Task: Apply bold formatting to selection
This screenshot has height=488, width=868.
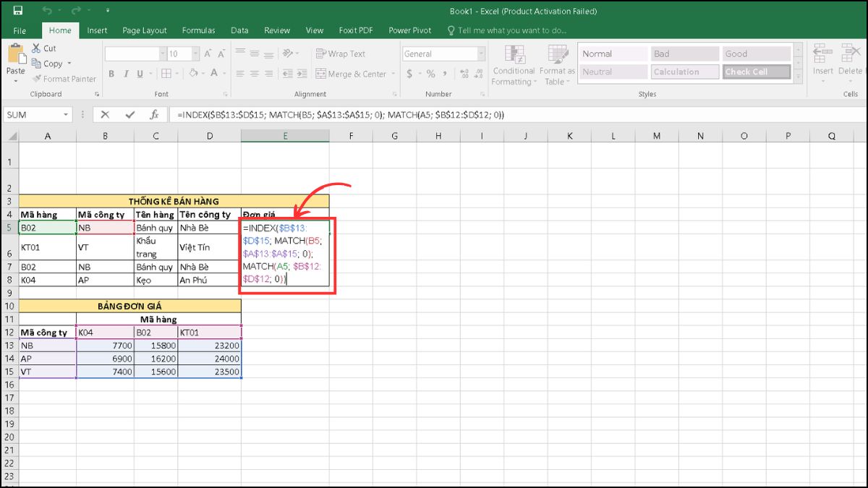Action: click(111, 73)
